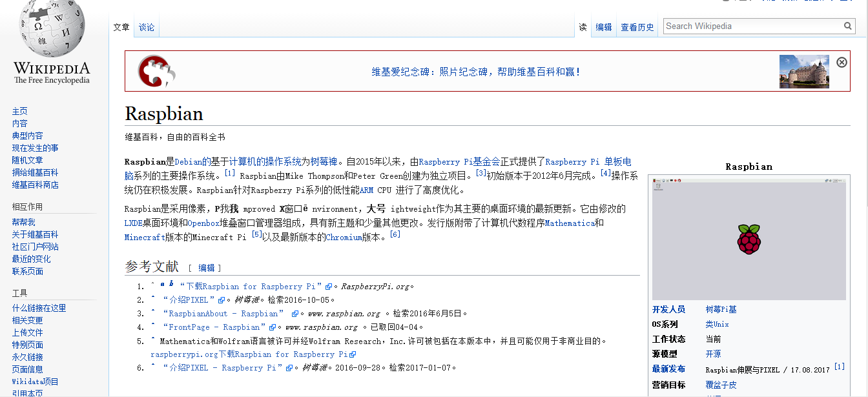Click infobox 开发人员 label link
868x397 pixels.
pos(668,309)
